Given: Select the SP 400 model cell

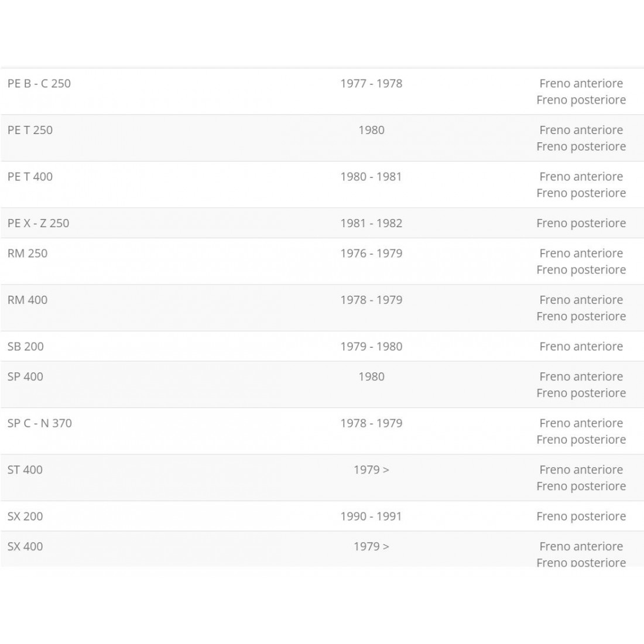Looking at the screenshot, I should pos(25,376).
